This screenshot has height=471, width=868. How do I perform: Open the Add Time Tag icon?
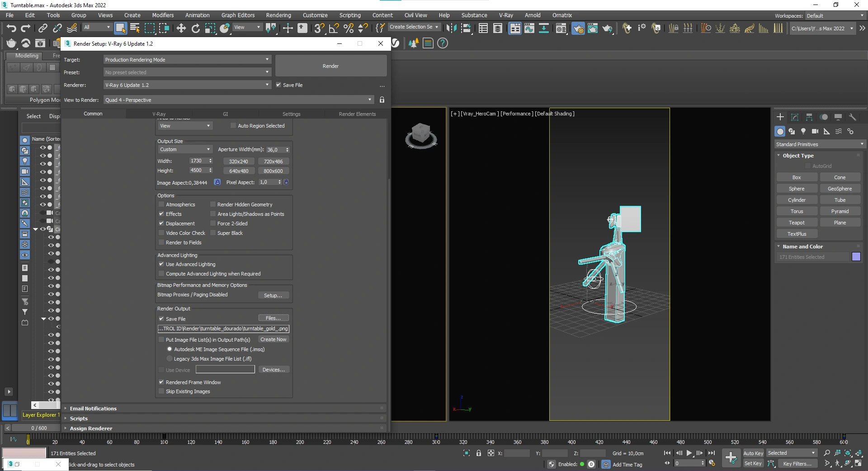click(627, 465)
